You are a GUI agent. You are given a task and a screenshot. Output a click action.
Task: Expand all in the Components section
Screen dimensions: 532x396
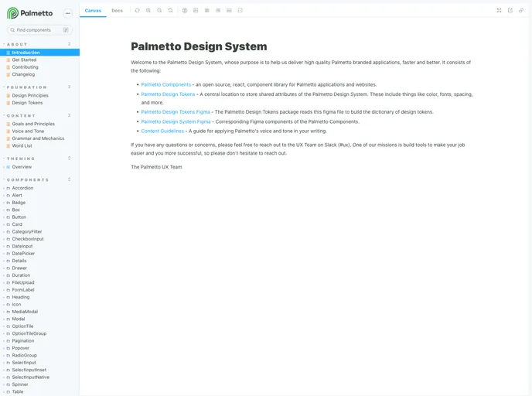[x=70, y=179]
